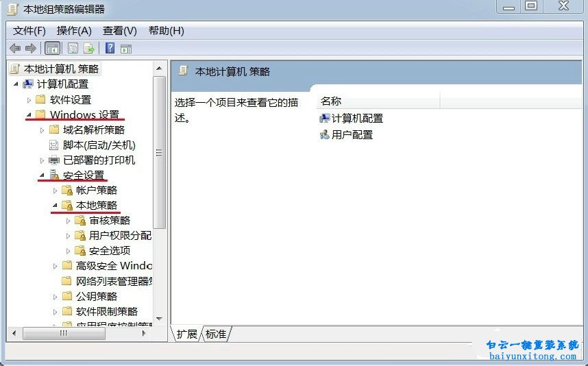Click the 软件设置 folder icon

click(x=40, y=99)
